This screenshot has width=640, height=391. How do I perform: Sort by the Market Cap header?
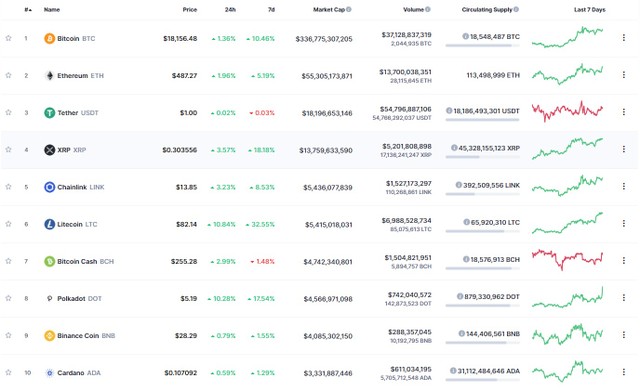coord(329,9)
